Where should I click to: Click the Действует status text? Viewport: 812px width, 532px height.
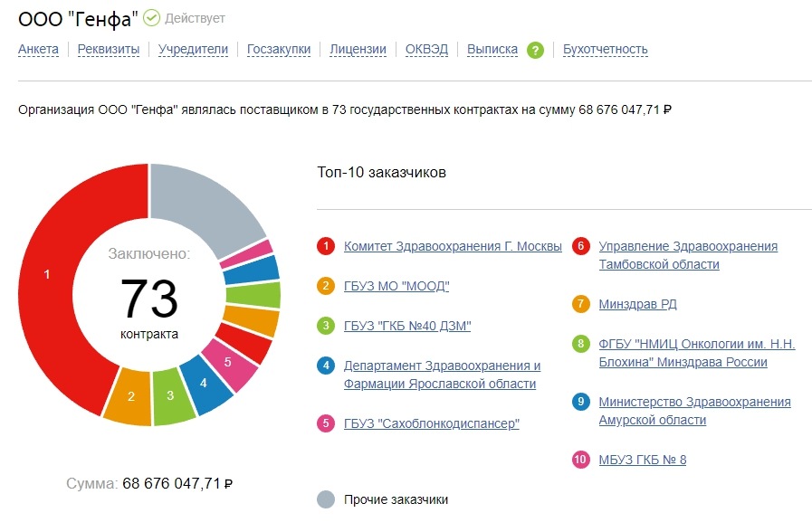[195, 19]
